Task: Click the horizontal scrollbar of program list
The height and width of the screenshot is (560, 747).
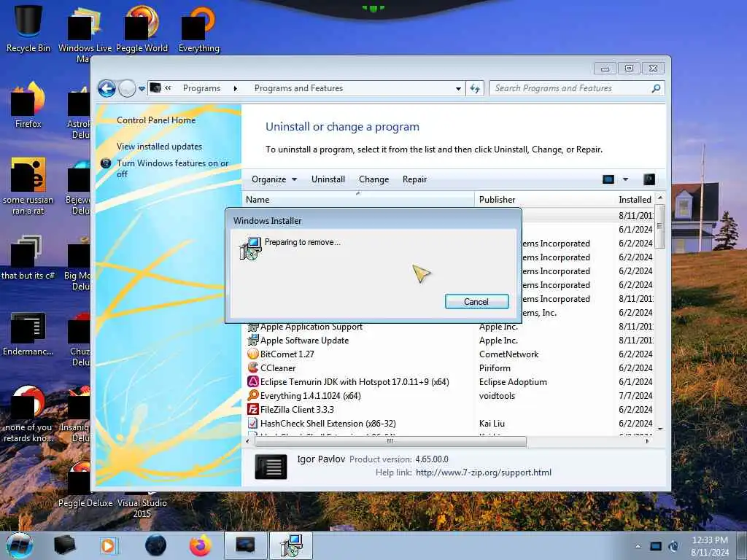Action: pos(390,441)
